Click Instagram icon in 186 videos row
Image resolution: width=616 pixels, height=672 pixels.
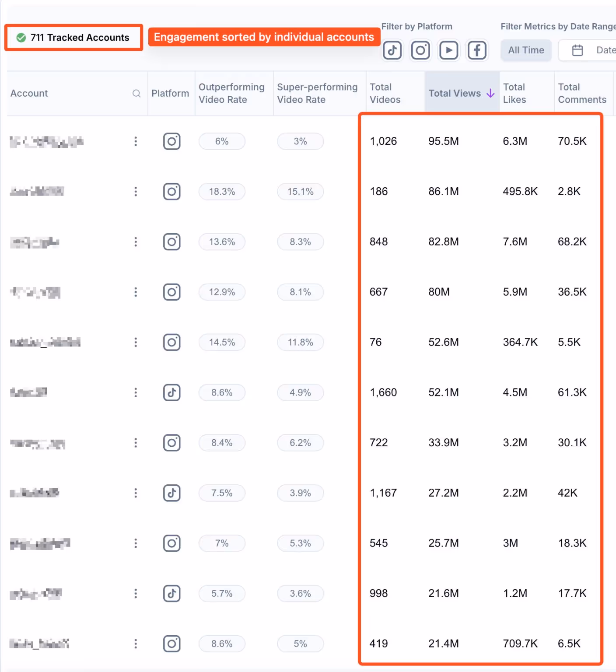(x=172, y=192)
